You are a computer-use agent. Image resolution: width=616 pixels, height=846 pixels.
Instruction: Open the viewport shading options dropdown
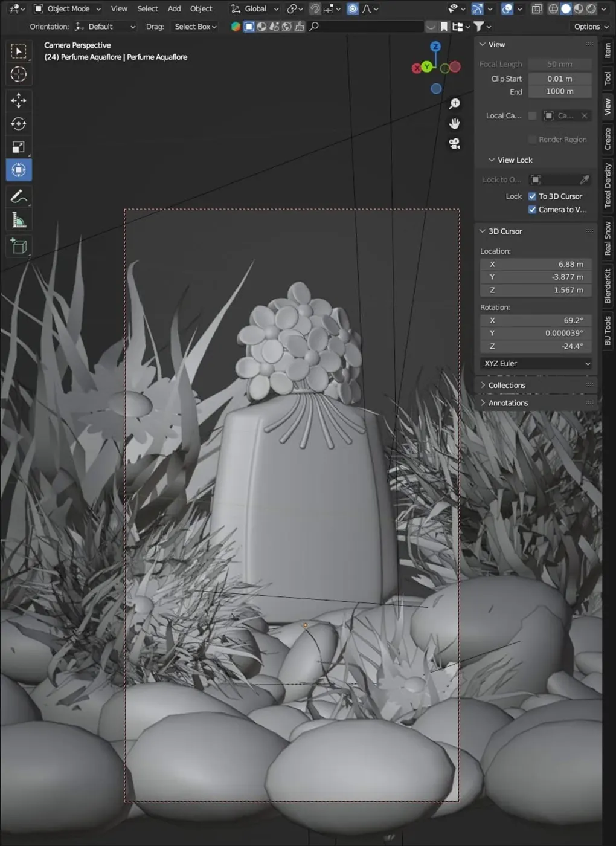coord(604,9)
